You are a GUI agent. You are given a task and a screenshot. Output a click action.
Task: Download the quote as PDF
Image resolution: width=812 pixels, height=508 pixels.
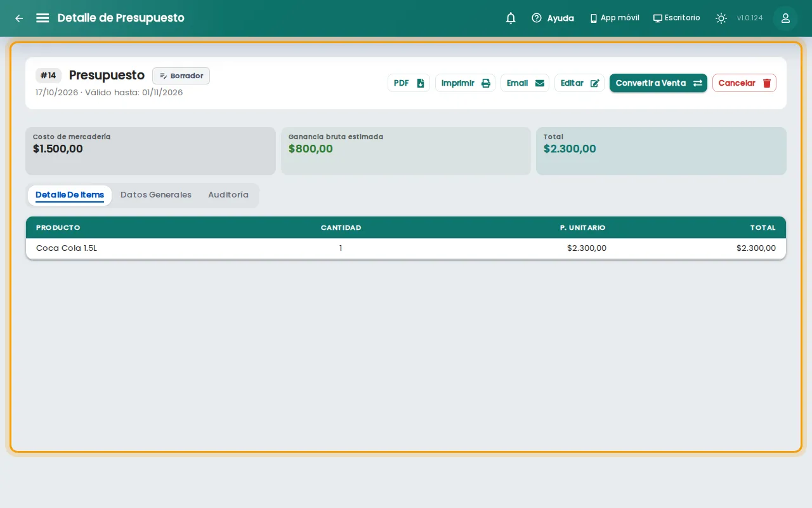pos(409,83)
